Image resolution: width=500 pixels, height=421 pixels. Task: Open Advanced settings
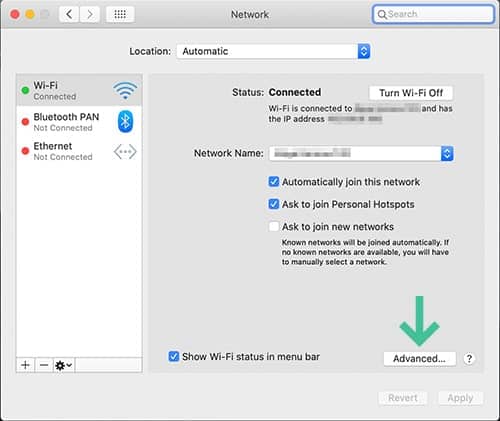[419, 359]
